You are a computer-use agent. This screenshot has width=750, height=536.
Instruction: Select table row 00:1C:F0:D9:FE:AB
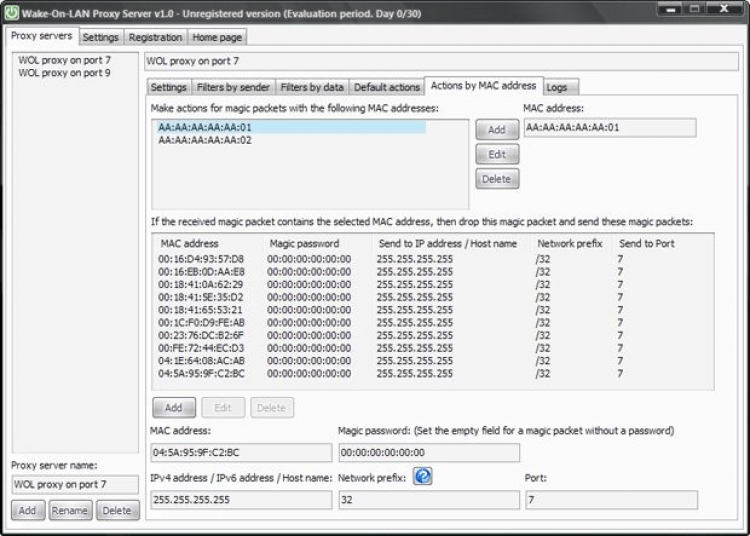coord(432,323)
